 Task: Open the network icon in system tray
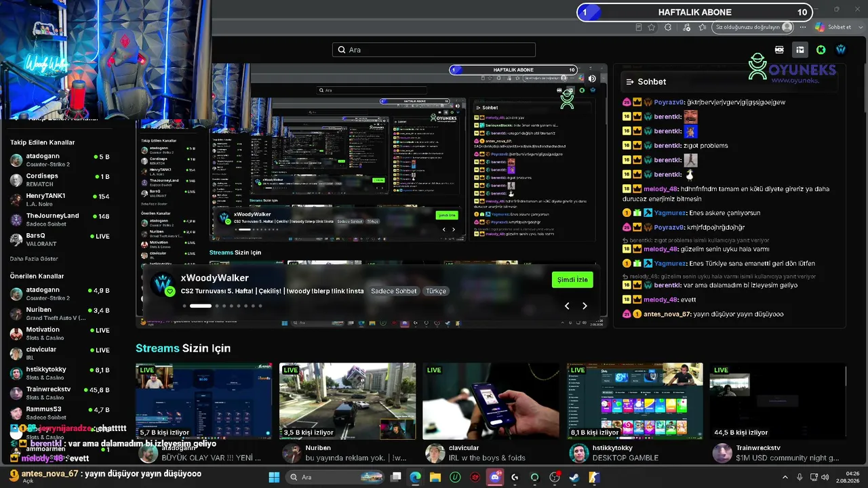(x=814, y=477)
